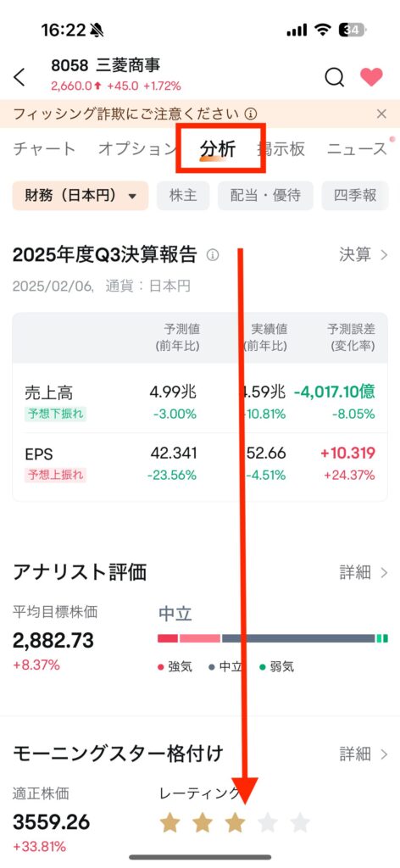400x868 pixels.
Task: Toggle the pink heart favorite icon
Action: [x=371, y=77]
